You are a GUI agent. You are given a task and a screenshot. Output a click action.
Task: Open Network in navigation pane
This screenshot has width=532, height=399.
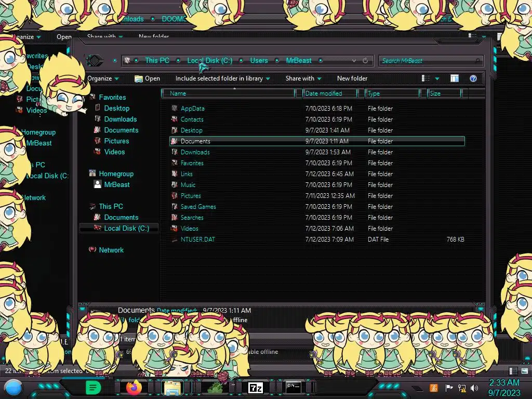point(111,250)
